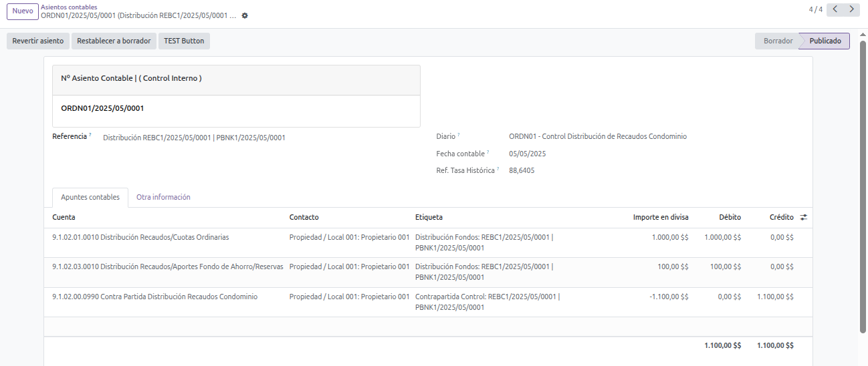
Task: Click help mark beside Referencia label
Action: click(x=90, y=135)
